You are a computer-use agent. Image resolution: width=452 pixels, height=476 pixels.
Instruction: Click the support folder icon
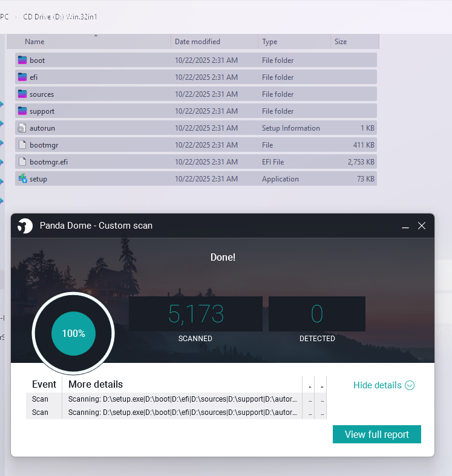click(22, 111)
